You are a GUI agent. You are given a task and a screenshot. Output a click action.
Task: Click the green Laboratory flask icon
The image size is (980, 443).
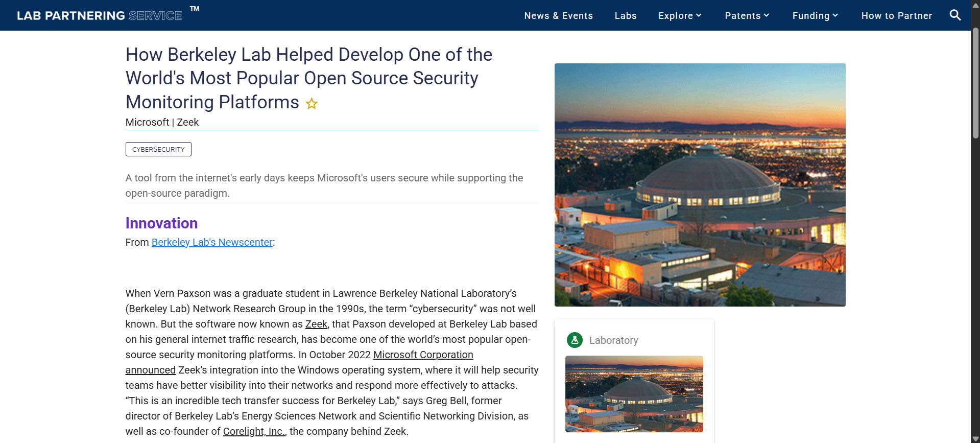pyautogui.click(x=575, y=340)
